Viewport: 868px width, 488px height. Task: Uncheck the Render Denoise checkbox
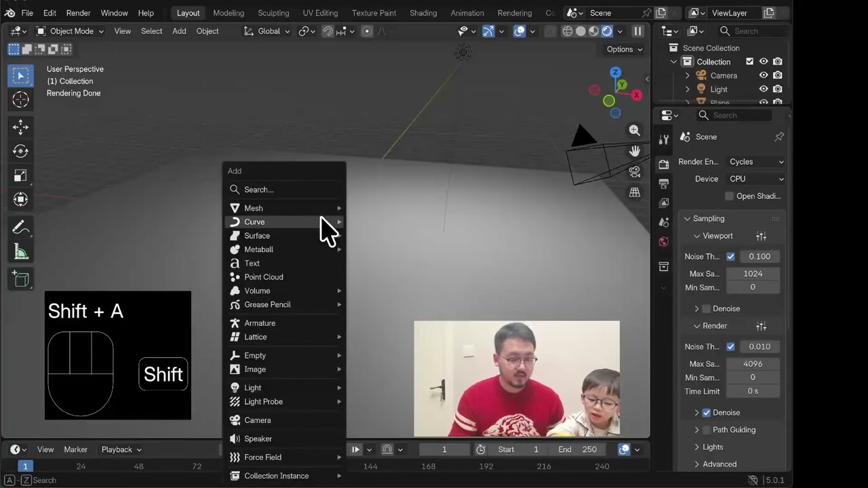706,412
